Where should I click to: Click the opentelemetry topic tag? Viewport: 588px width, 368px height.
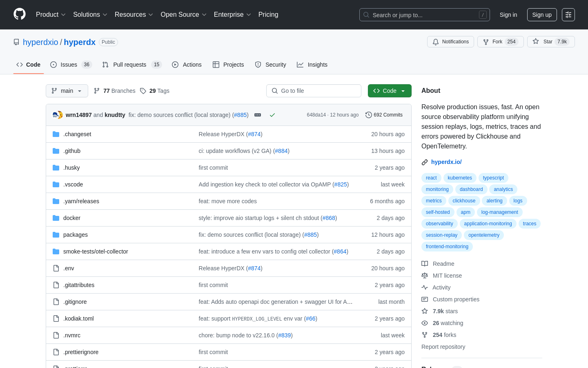point(484,235)
